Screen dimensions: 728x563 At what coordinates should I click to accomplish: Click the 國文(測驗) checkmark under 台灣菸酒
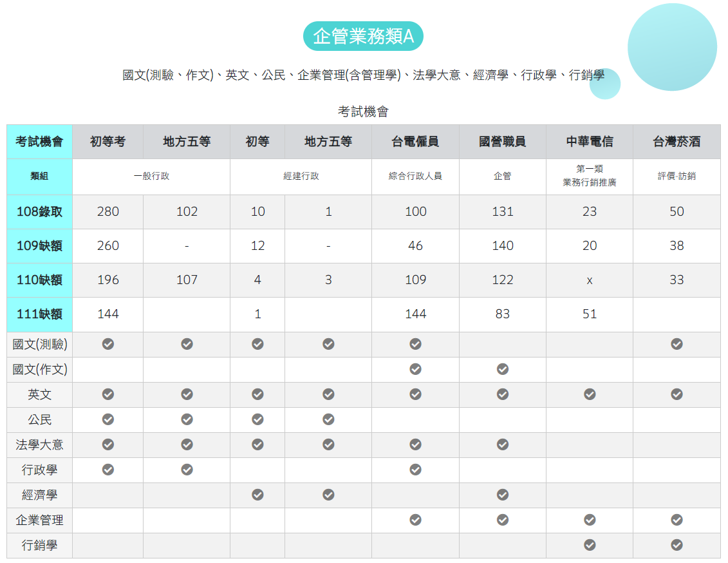tap(677, 344)
